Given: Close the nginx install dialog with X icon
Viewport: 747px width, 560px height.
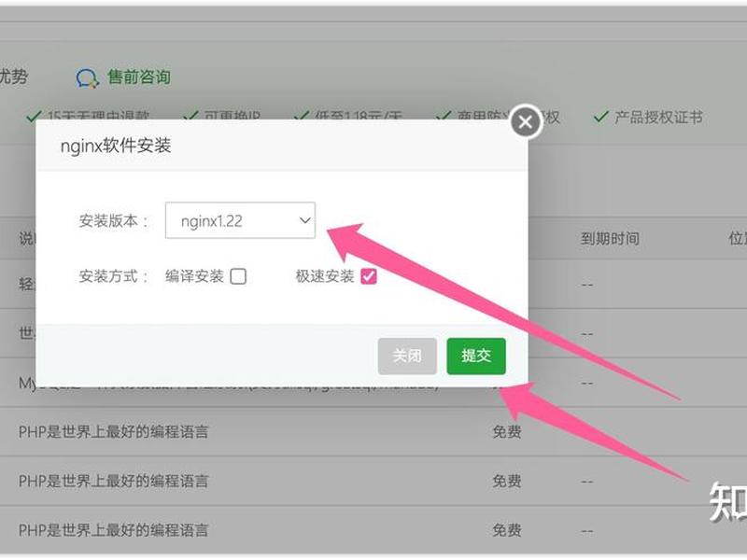Looking at the screenshot, I should [526, 122].
